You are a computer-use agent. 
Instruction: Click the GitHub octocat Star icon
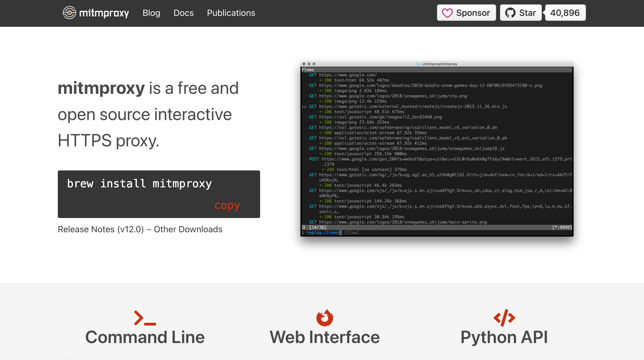[510, 13]
